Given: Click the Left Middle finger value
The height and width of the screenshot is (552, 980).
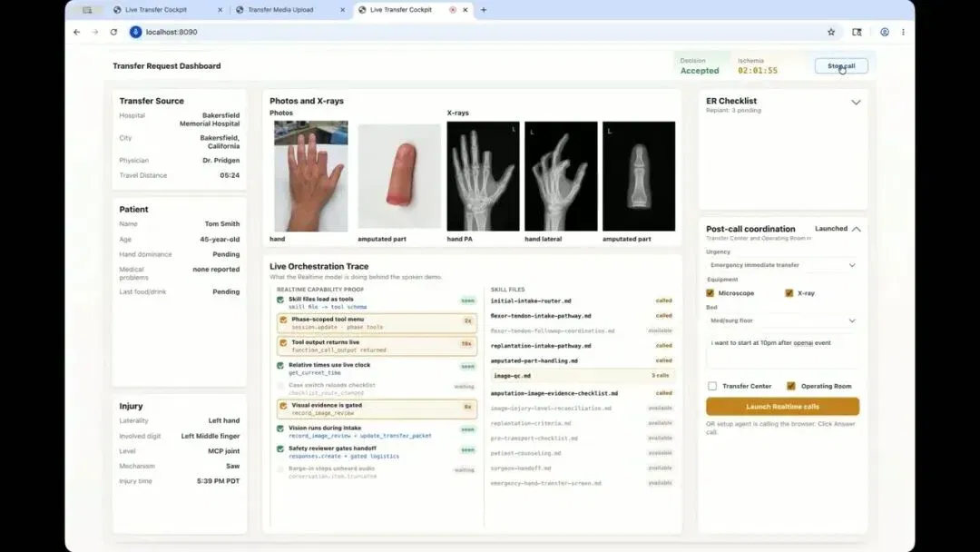Looking at the screenshot, I should point(211,437).
